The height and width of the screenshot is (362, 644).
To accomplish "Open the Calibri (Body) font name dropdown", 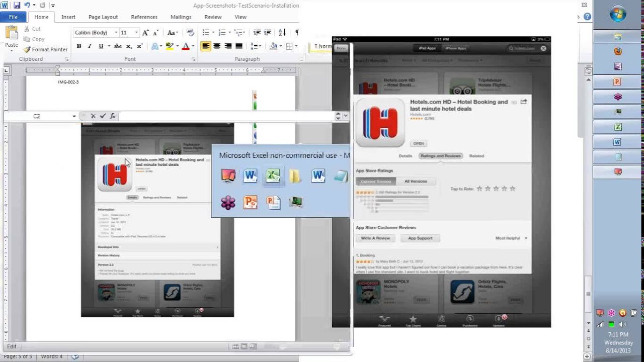I will (x=116, y=33).
